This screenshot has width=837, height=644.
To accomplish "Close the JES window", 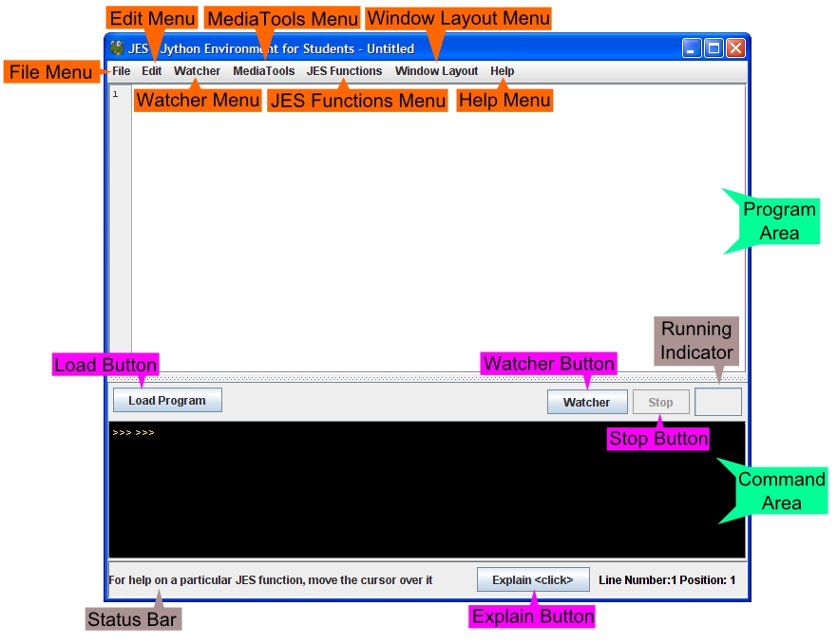I will pyautogui.click(x=735, y=47).
